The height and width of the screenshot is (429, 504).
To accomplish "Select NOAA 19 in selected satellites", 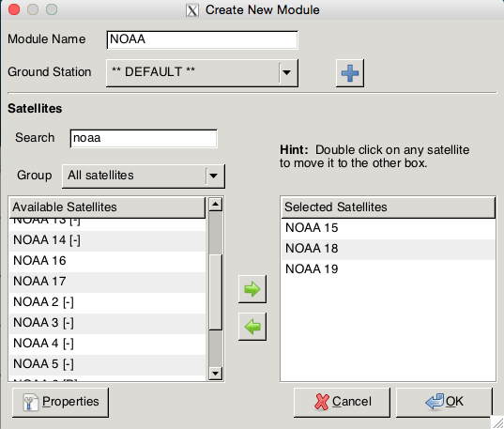I will [x=388, y=269].
